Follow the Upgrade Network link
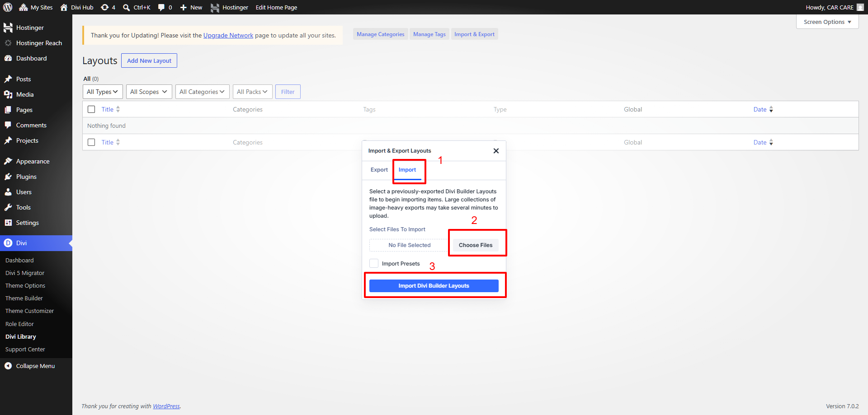Image resolution: width=868 pixels, height=415 pixels. (228, 35)
